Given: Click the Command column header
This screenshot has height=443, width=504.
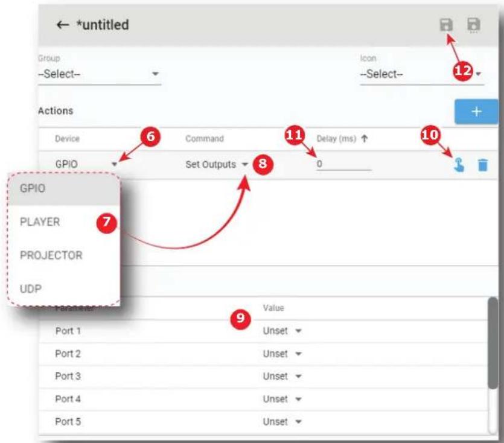Looking at the screenshot, I should click(205, 139).
